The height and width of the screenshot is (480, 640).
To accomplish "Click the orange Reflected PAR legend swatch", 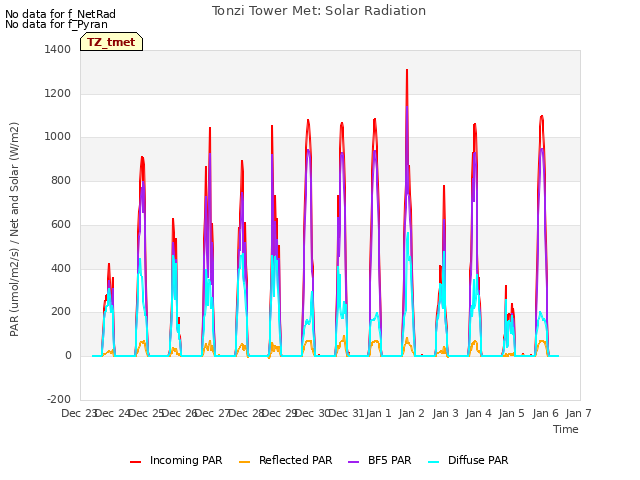I will (244, 462).
